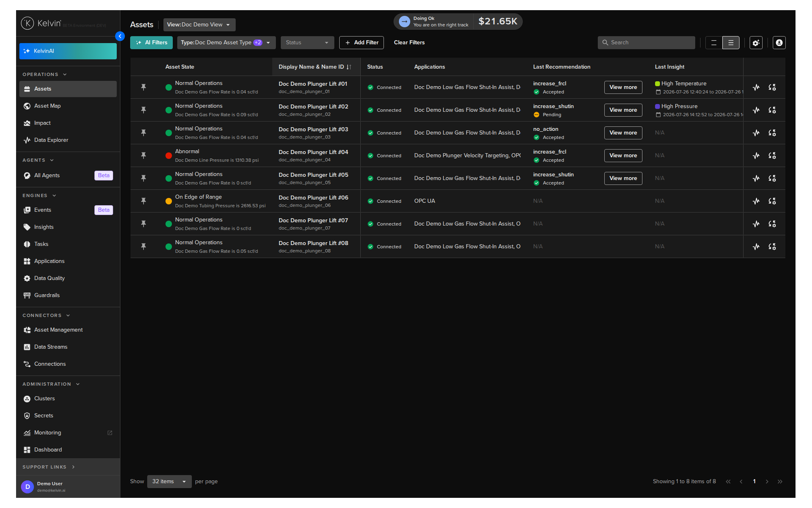This screenshot has width=812, height=508.
Task: Open Data Streams under Connectors
Action: (x=68, y=347)
